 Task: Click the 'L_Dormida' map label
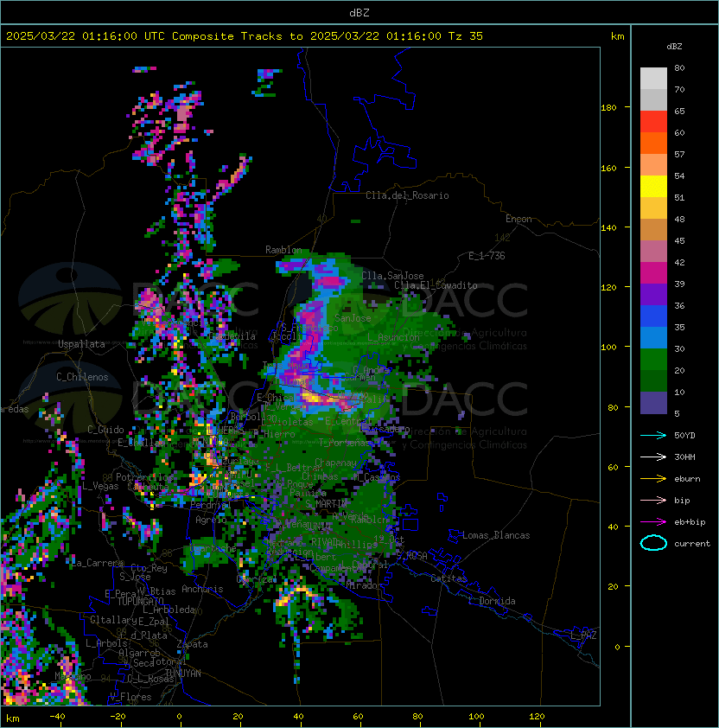(x=492, y=601)
